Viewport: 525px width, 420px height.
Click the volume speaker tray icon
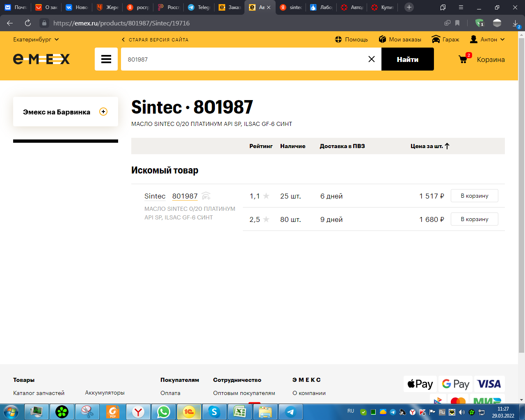462,412
